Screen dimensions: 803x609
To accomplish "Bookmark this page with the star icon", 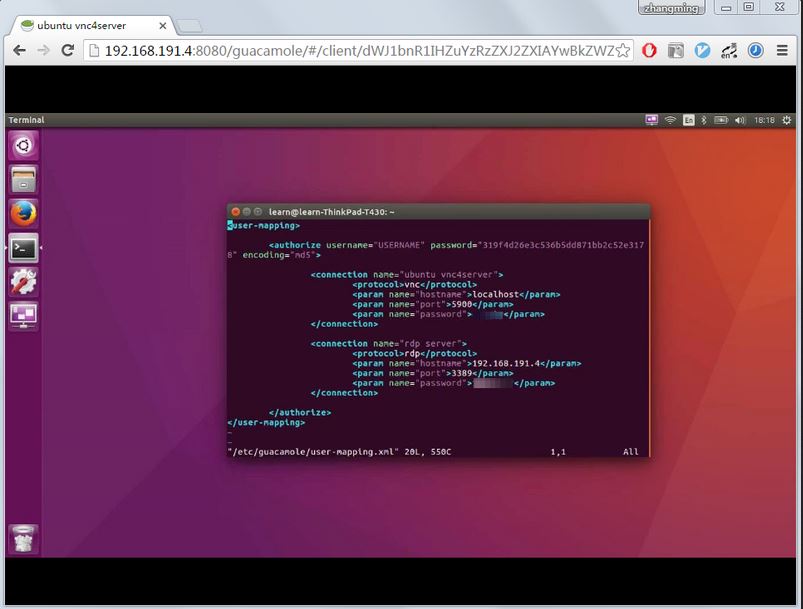I will (623, 50).
